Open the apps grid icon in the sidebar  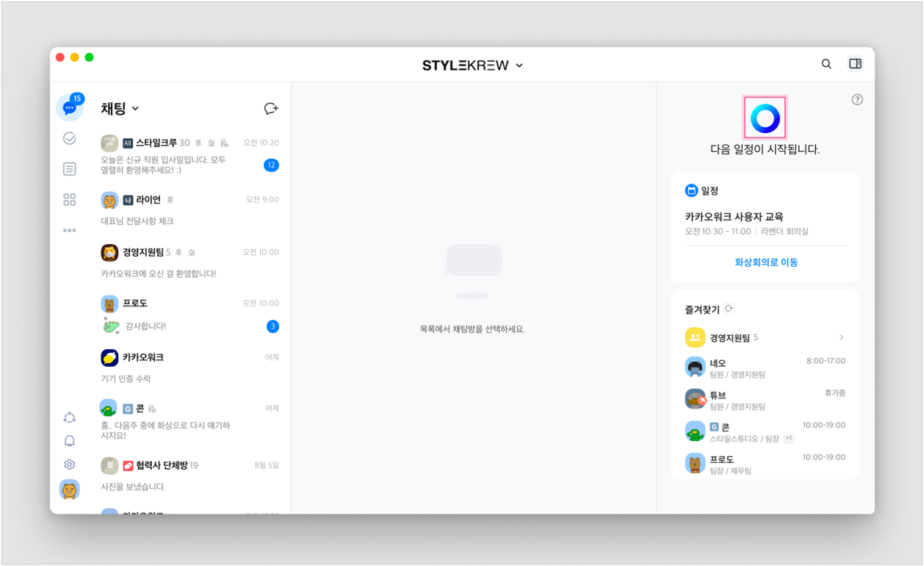pyautogui.click(x=70, y=200)
